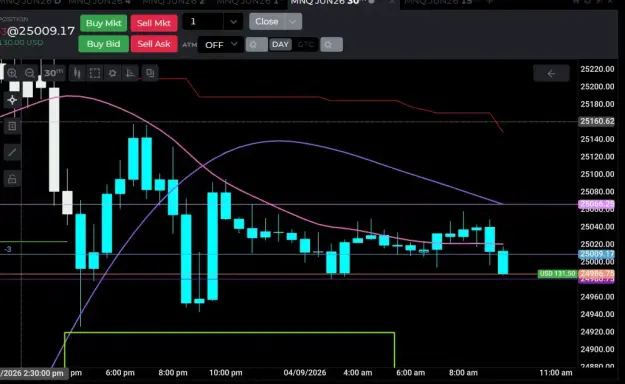Click the 25009.17 blue price marker
Image resolution: width=625 pixels, height=384 pixels.
[x=597, y=254]
